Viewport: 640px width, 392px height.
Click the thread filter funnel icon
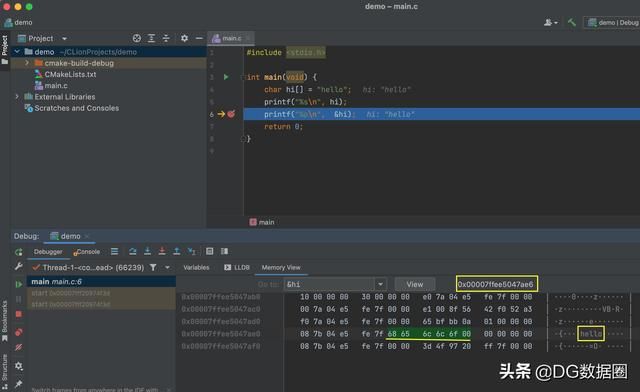[x=153, y=267]
